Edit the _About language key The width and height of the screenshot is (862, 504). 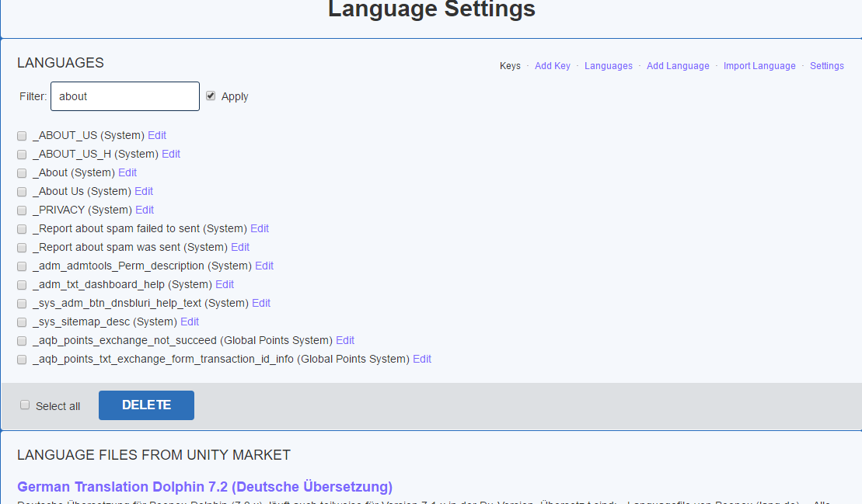click(x=127, y=172)
